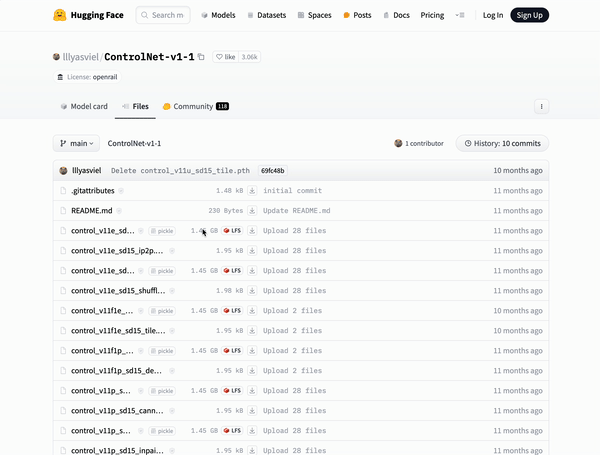600x455 pixels.
Task: Switch to the Model card tab
Action: (84, 106)
